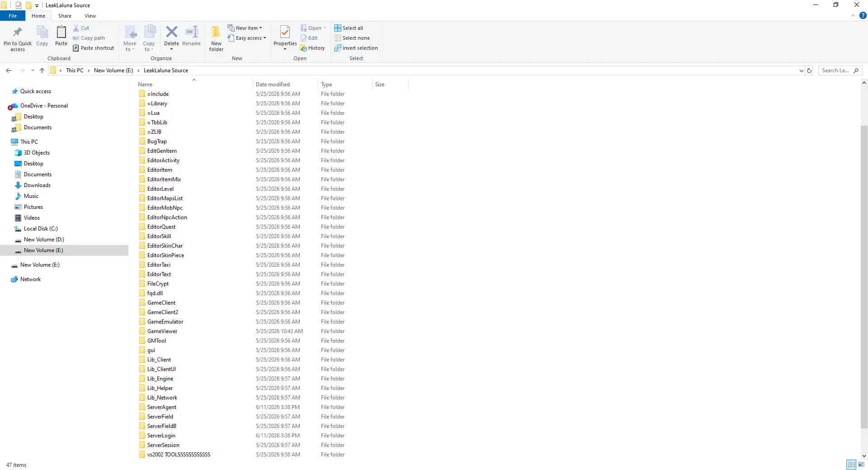Click Select none in ribbon

pos(352,38)
